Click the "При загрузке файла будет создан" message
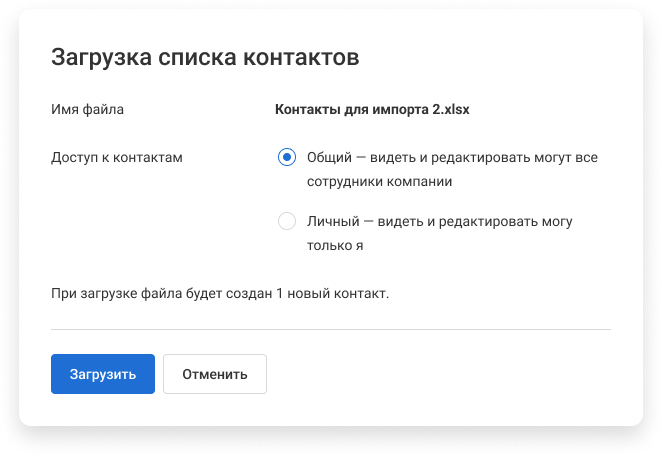662x455 pixels. [x=219, y=294]
